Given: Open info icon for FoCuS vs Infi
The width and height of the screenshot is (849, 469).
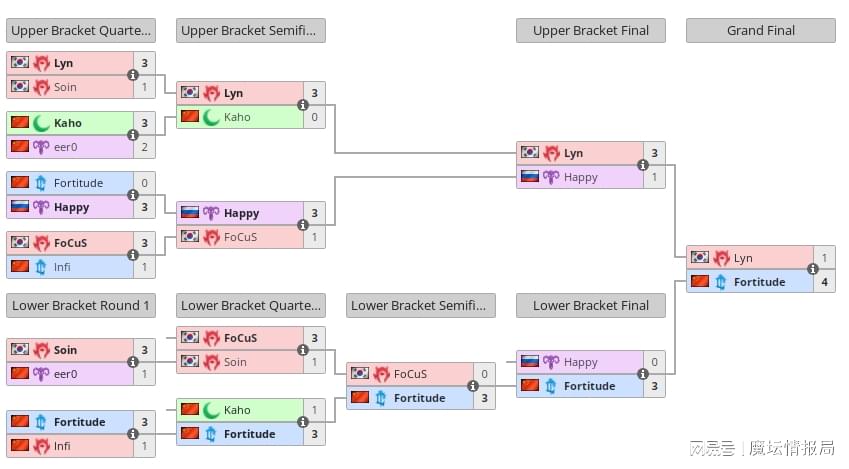Looking at the screenshot, I should [133, 255].
